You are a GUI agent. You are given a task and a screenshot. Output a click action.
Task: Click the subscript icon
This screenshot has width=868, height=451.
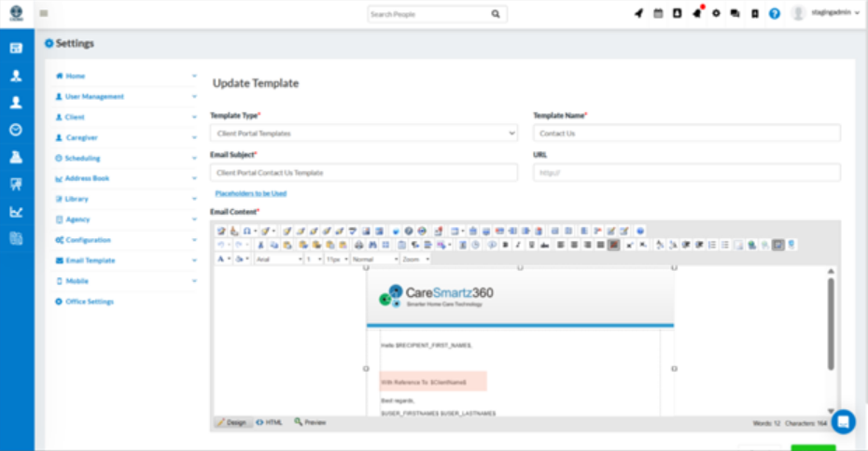[x=643, y=245]
